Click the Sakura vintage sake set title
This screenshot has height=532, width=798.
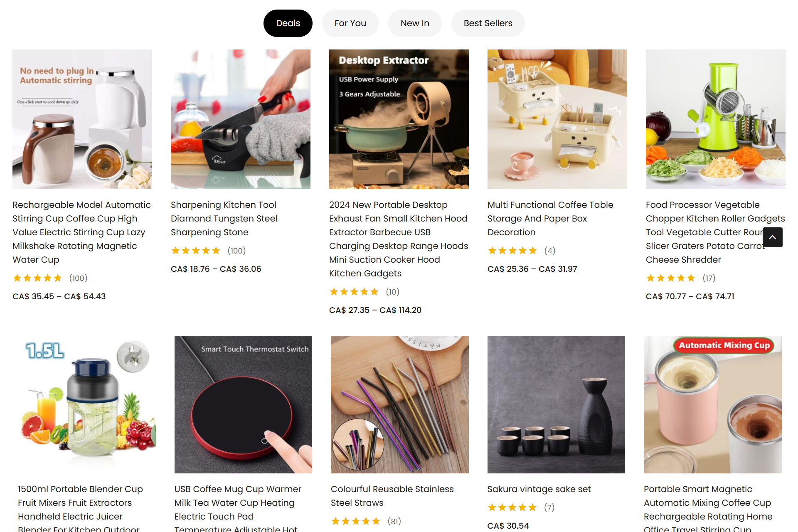click(539, 489)
